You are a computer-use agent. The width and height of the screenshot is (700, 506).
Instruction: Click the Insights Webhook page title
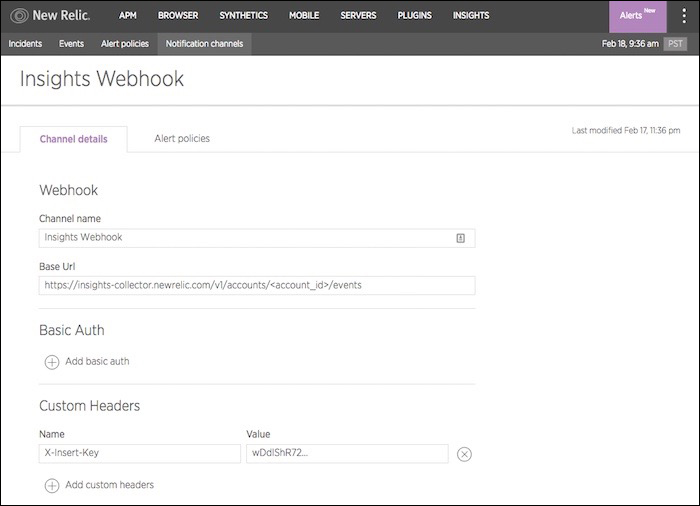tap(102, 79)
